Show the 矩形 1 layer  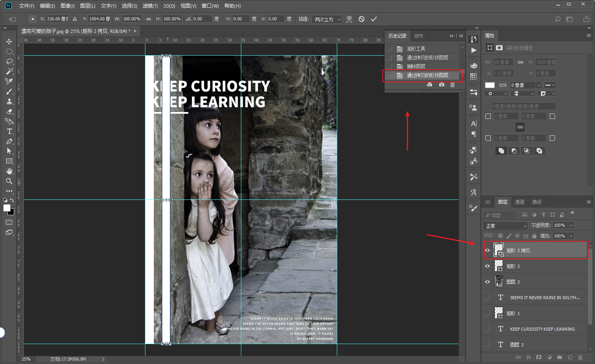[x=487, y=313]
